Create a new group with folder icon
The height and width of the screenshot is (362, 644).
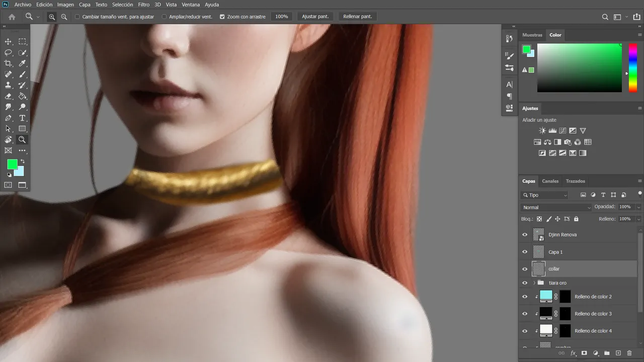[x=607, y=353]
